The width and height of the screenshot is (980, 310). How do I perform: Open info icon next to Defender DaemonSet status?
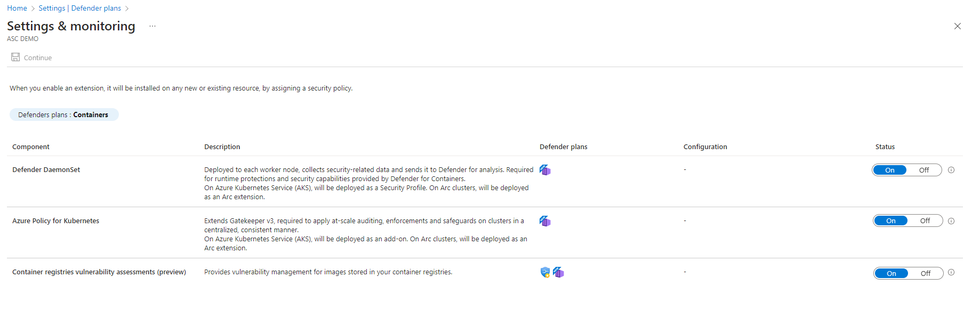[951, 170]
